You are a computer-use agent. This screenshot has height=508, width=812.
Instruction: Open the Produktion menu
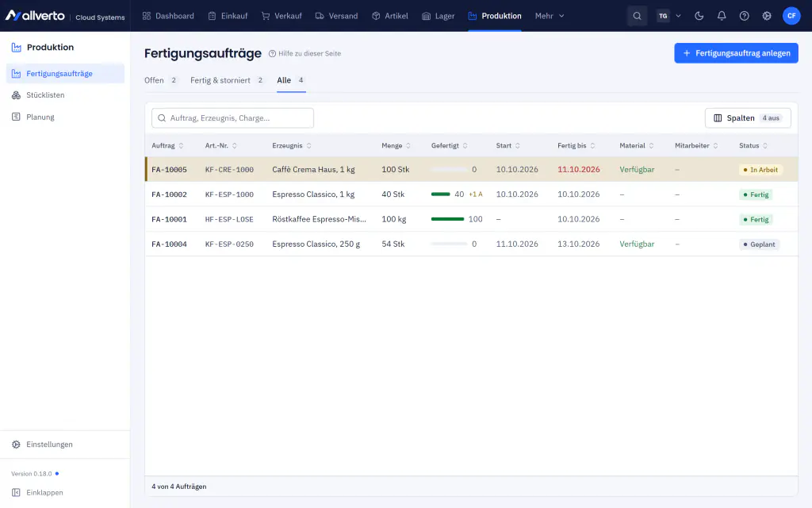495,16
